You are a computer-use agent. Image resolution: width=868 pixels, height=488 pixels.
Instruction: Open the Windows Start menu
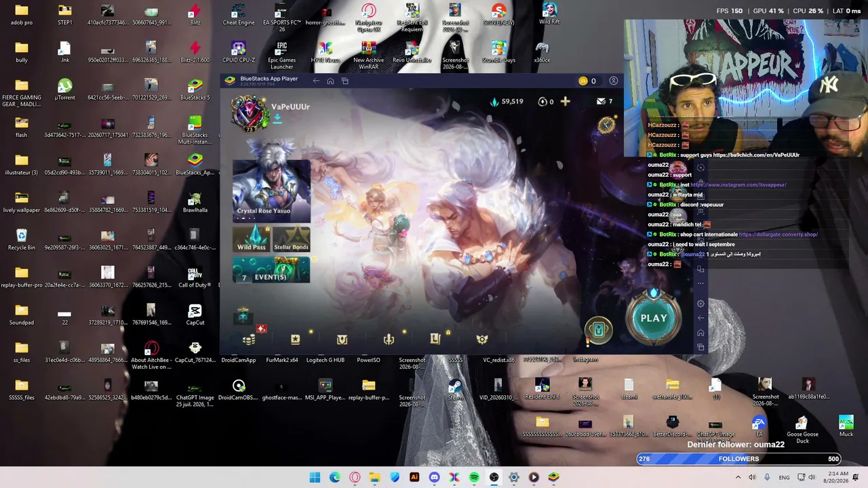pyautogui.click(x=315, y=477)
